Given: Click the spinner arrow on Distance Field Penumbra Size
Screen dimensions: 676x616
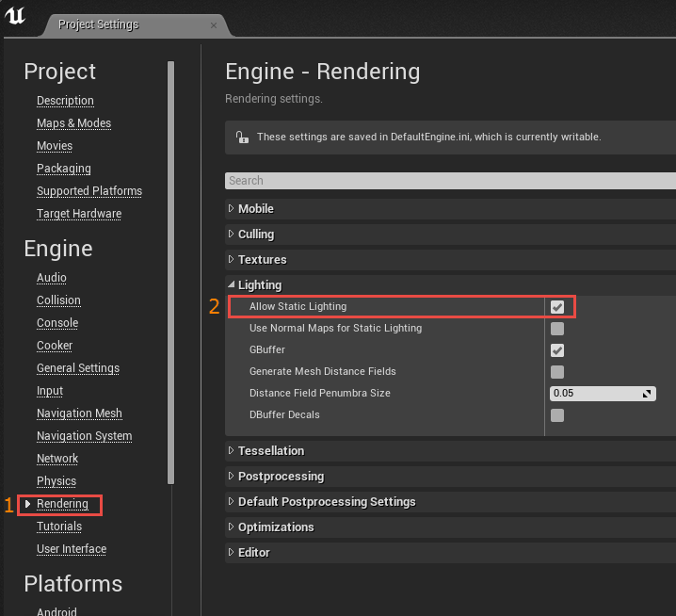Looking at the screenshot, I should click(x=647, y=394).
